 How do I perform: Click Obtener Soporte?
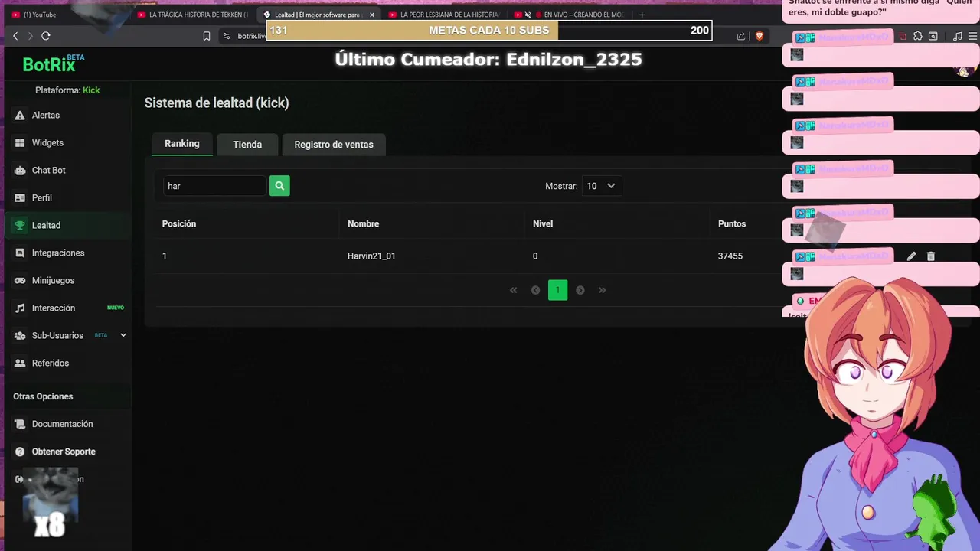coord(65,452)
